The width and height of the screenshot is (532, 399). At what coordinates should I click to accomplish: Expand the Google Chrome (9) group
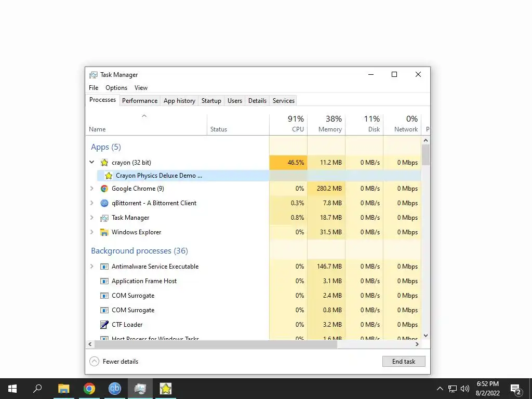[91, 188]
